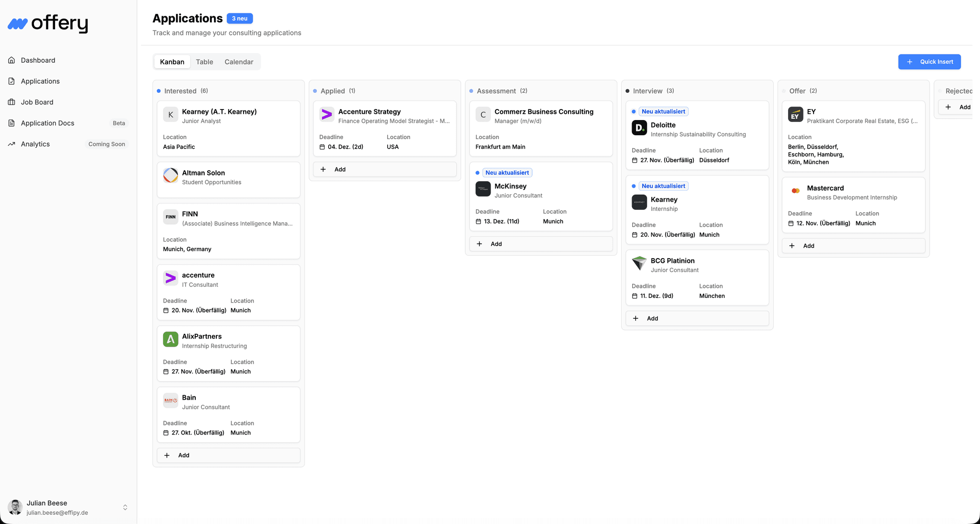Viewport: 980px width, 524px height.
Task: Click the Bain logo icon
Action: [x=170, y=401]
